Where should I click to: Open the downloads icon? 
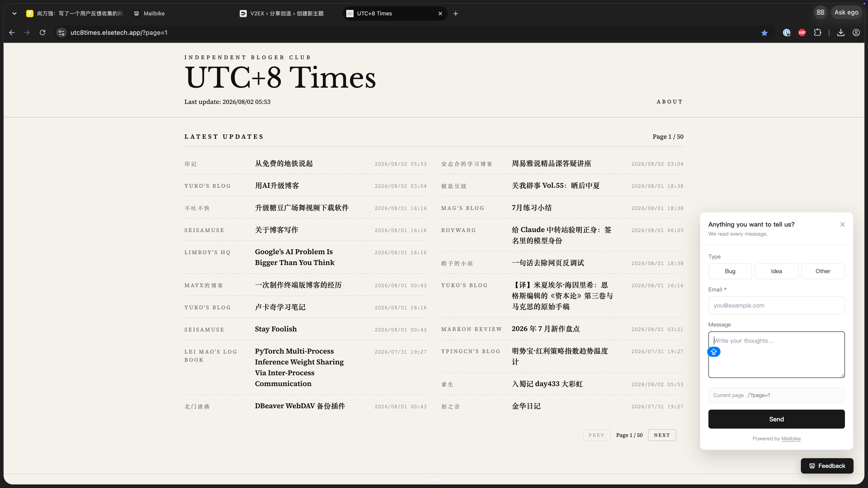[841, 33]
